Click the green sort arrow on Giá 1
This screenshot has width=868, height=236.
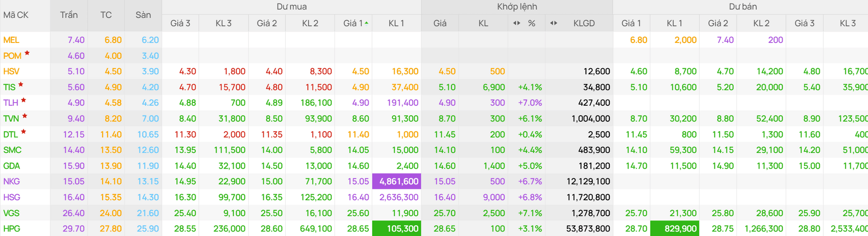(366, 23)
